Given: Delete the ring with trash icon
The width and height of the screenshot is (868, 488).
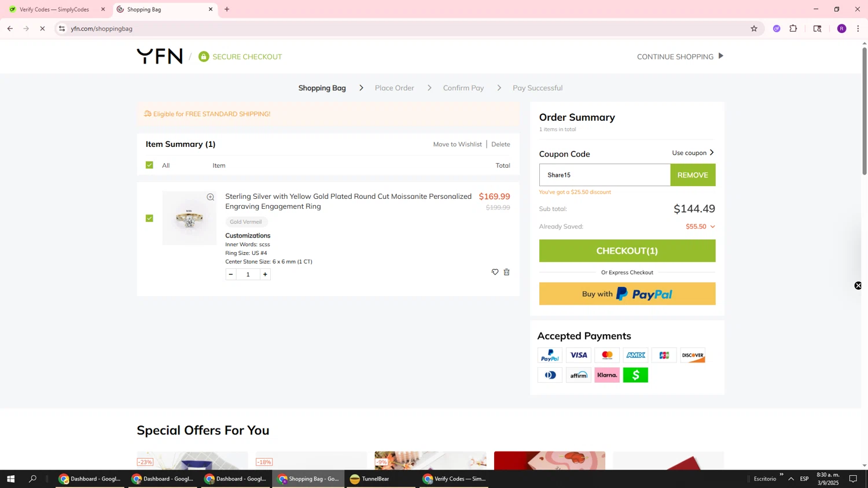Looking at the screenshot, I should tap(506, 272).
